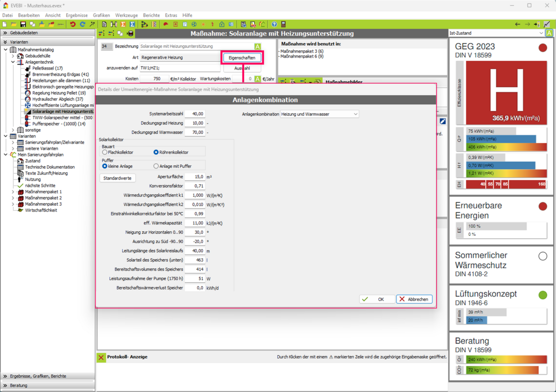The height and width of the screenshot is (392, 556).
Task: Click red X icon beside Protokoll-Anzeige
Action: pyautogui.click(x=101, y=357)
